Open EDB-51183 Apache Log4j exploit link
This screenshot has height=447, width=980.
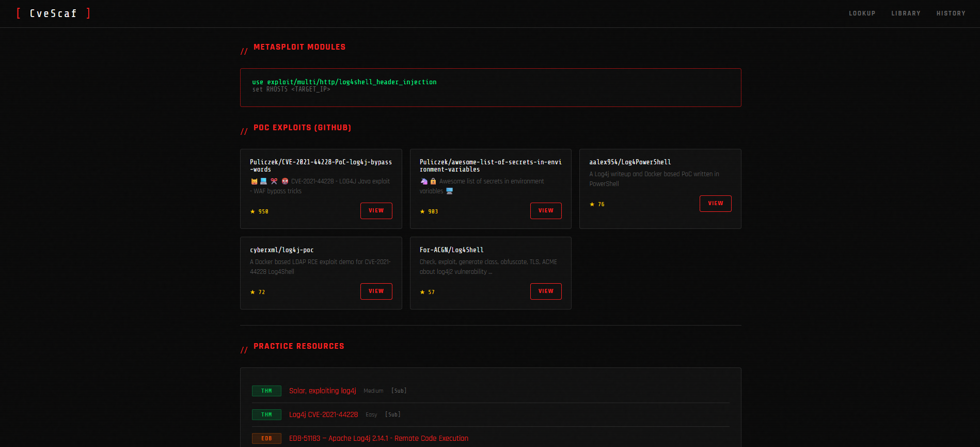378,438
